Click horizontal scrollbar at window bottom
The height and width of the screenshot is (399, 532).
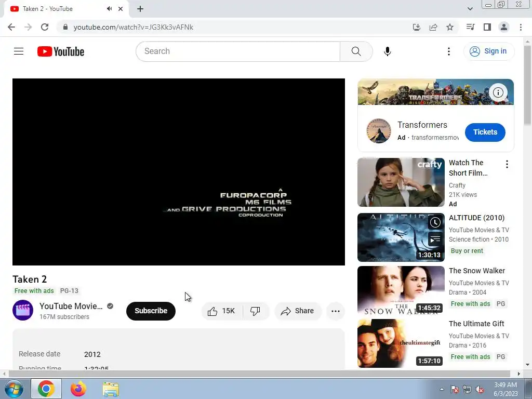tap(259, 374)
